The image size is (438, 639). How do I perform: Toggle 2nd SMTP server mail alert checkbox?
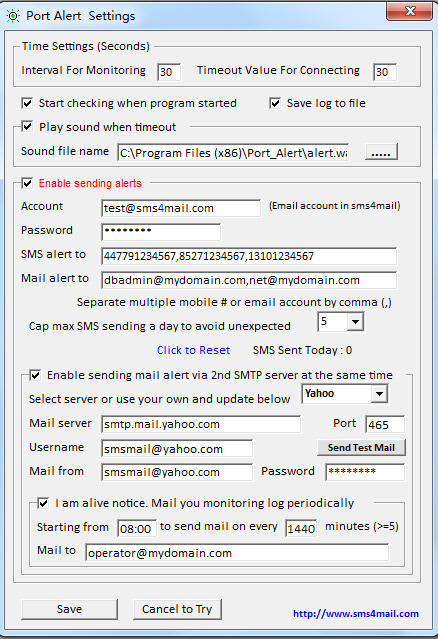[x=35, y=375]
